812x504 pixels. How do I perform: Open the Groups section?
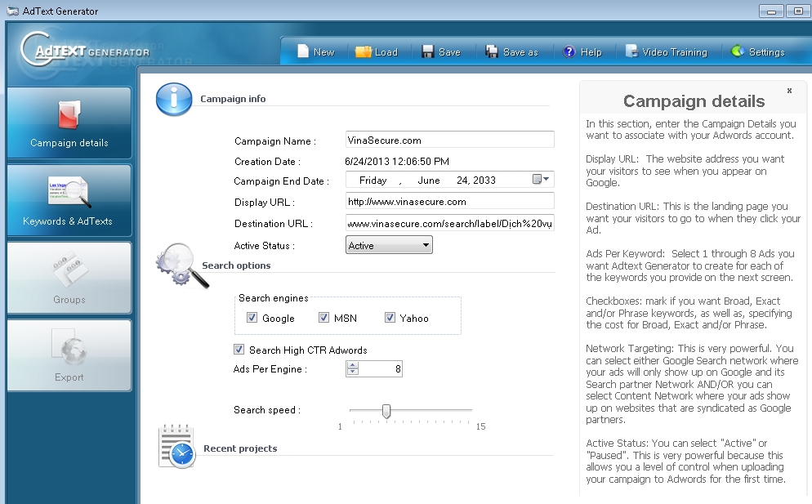[x=69, y=278]
